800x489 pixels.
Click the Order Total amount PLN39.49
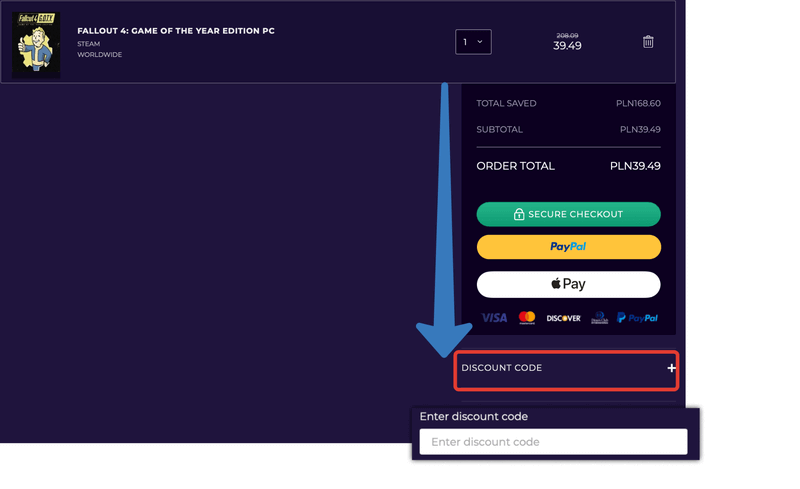click(635, 166)
